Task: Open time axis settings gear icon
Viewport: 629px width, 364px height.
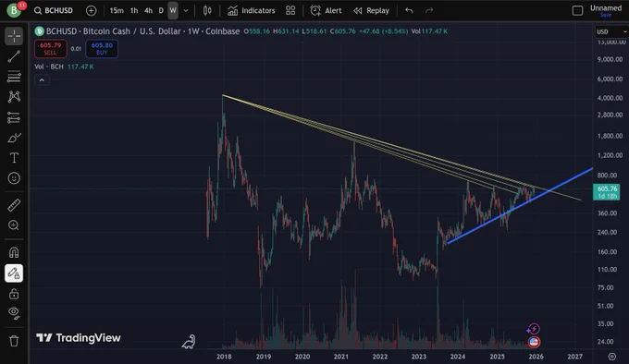Action: [611, 357]
